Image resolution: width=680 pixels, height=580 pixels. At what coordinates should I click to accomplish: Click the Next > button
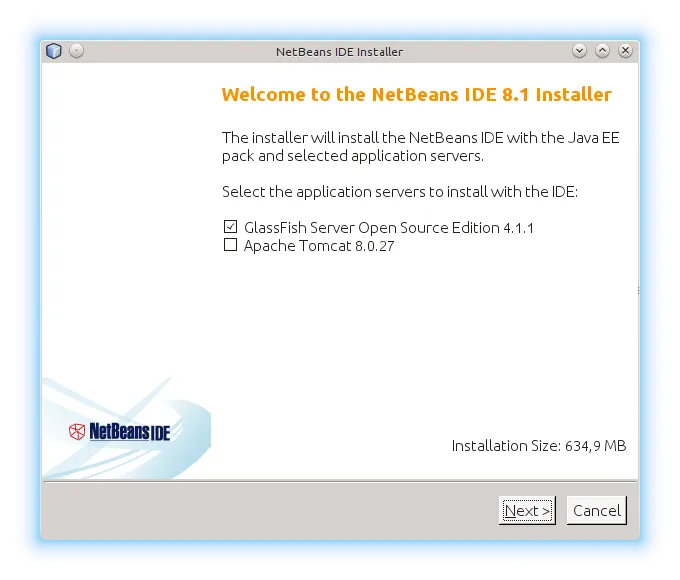pos(527,511)
